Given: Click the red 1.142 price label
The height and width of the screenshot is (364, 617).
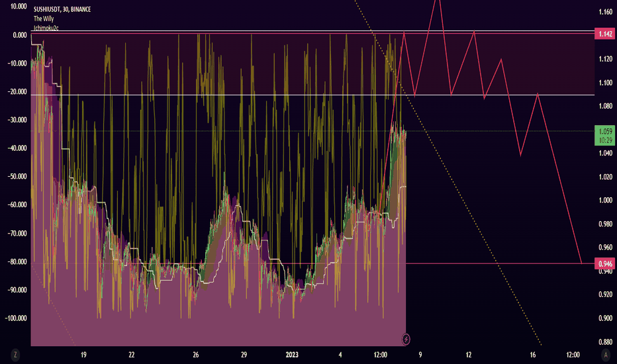Looking at the screenshot, I should click(605, 34).
